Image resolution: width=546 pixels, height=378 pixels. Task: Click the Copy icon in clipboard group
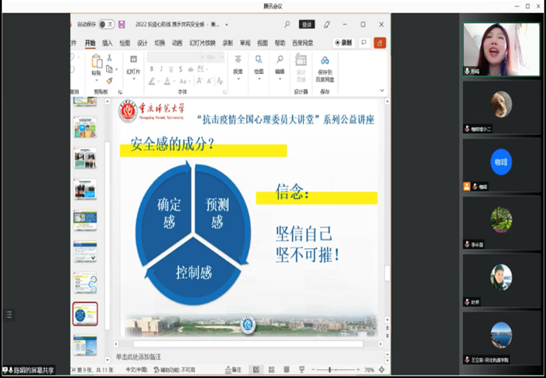point(109,69)
